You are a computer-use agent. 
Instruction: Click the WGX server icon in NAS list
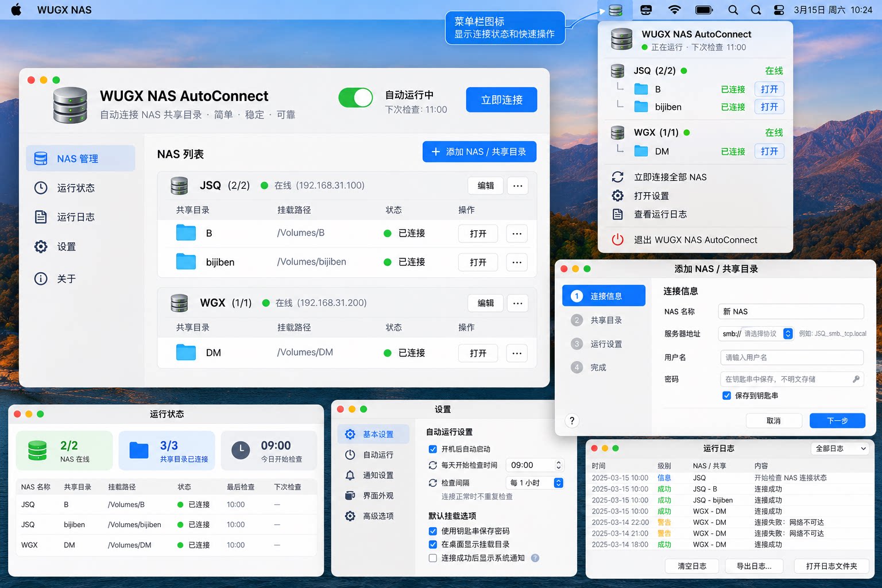[x=179, y=303]
